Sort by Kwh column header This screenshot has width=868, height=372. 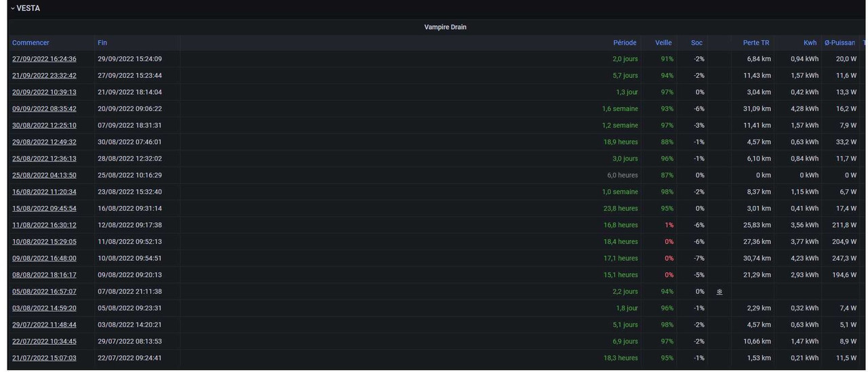point(810,43)
